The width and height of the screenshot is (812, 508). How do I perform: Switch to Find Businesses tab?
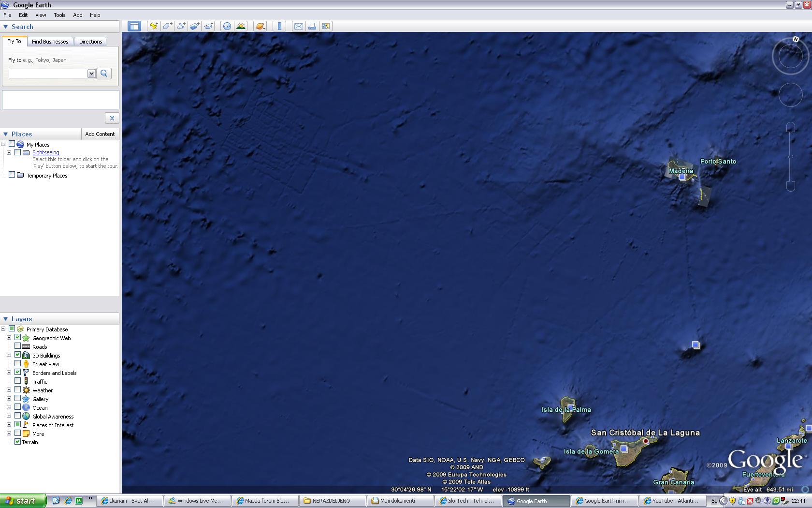pos(50,42)
